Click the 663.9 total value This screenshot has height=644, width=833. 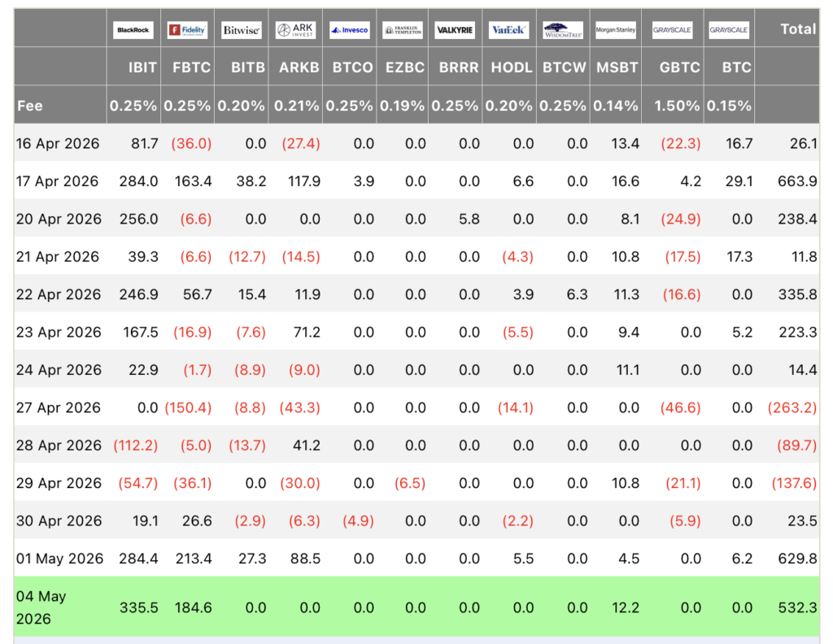coord(797,181)
